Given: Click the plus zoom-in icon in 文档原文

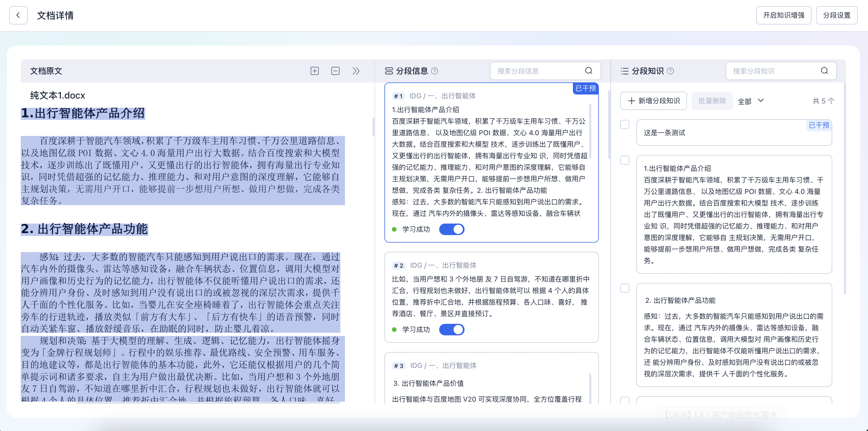Looking at the screenshot, I should [x=314, y=71].
